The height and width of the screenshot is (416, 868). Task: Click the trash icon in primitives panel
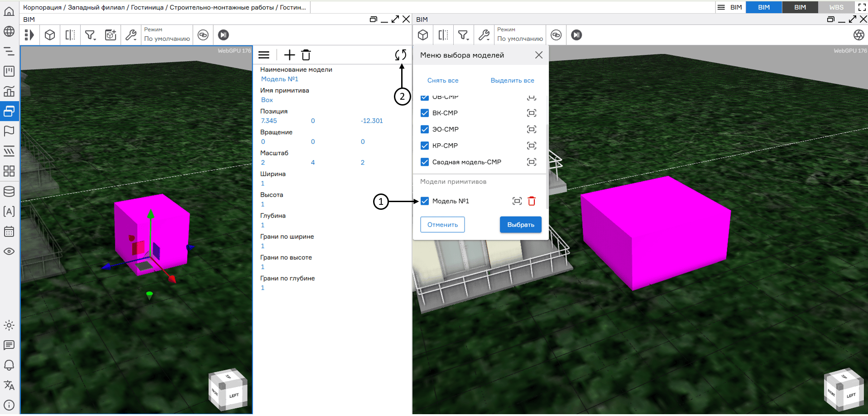click(x=306, y=55)
